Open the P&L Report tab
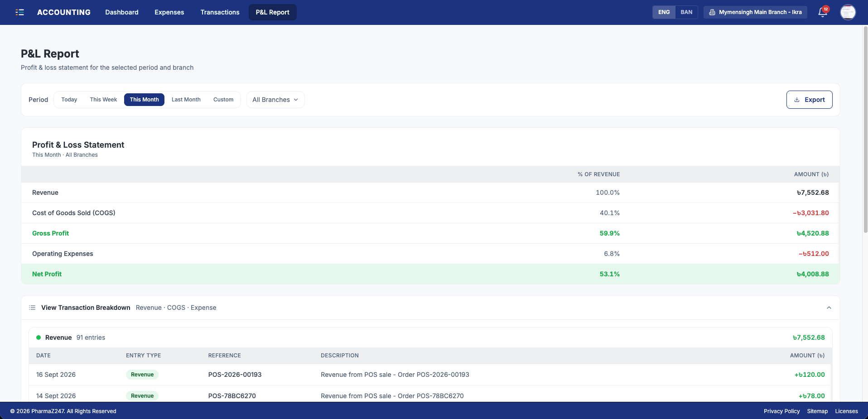Viewport: 868px width, 419px height. [x=272, y=12]
